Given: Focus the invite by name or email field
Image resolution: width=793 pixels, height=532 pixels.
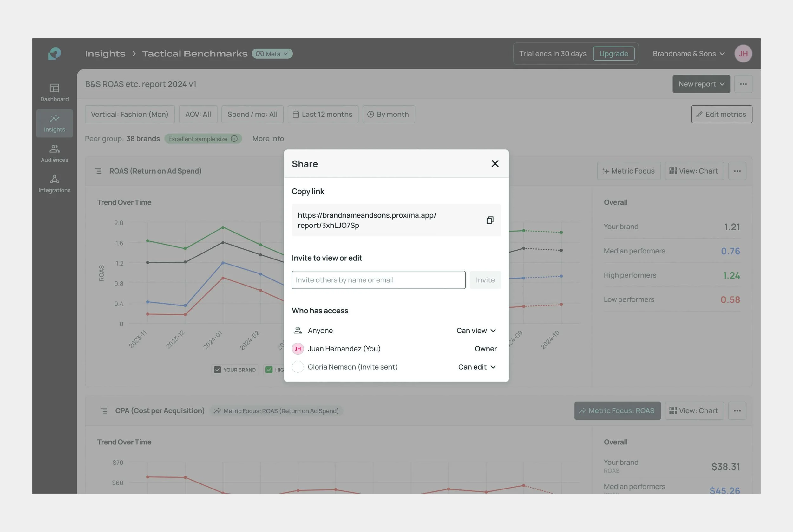Looking at the screenshot, I should (x=378, y=280).
